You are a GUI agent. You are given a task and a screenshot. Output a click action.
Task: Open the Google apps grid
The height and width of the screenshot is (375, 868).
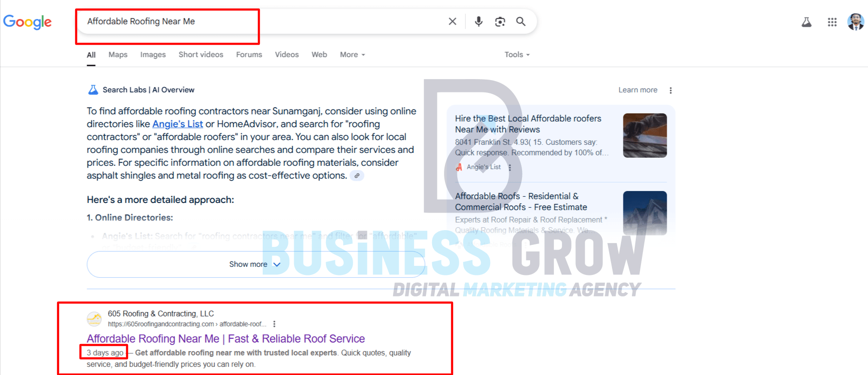click(x=832, y=22)
